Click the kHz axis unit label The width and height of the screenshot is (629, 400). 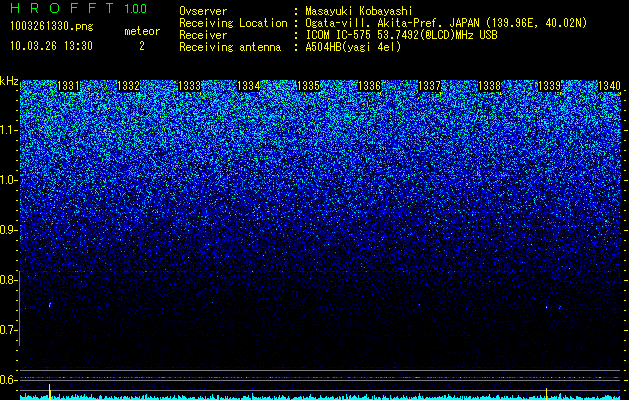[9, 81]
